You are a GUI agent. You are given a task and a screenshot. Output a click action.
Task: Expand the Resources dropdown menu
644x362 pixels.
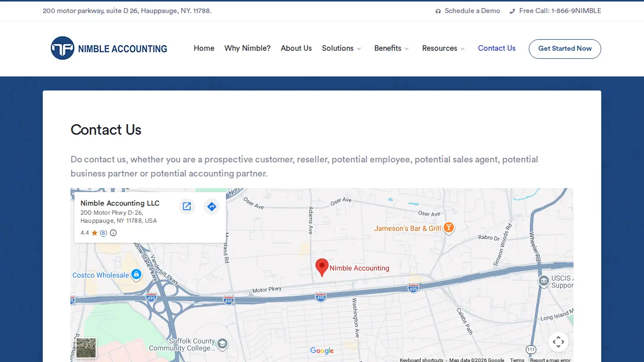tap(444, 48)
